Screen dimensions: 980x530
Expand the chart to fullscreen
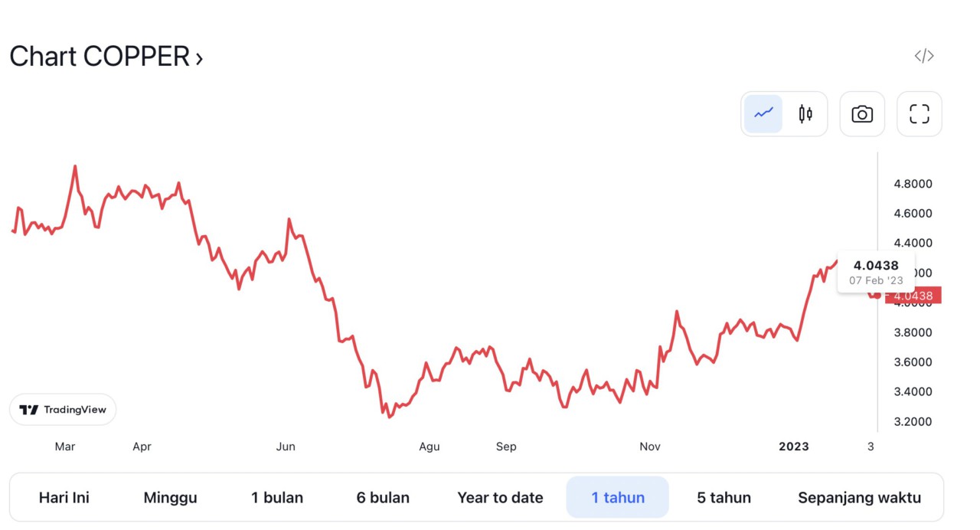point(919,113)
